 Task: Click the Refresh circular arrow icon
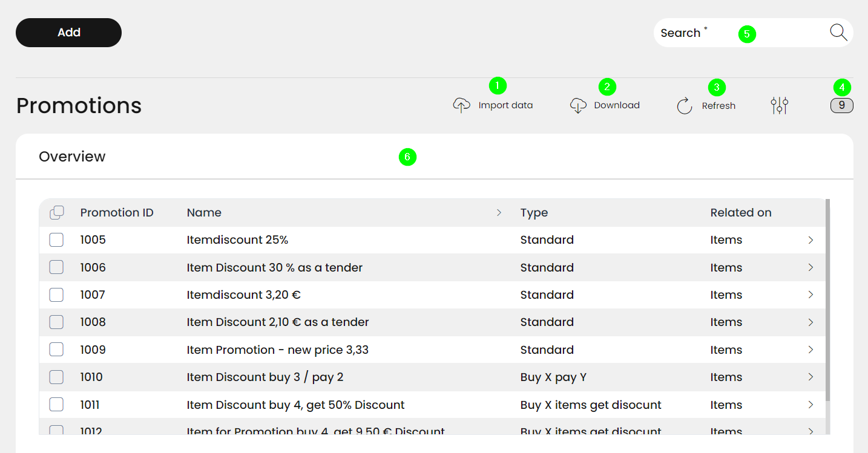click(x=685, y=106)
